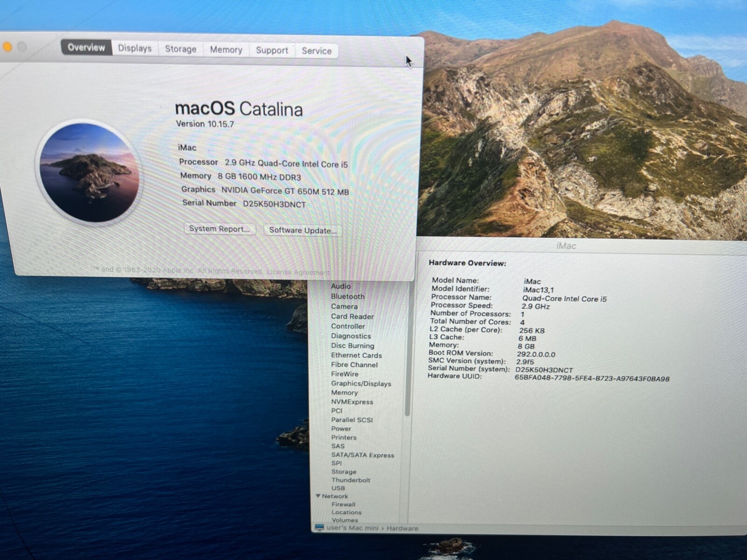Select USB in the sidebar
This screenshot has height=560, width=747.
(x=338, y=488)
